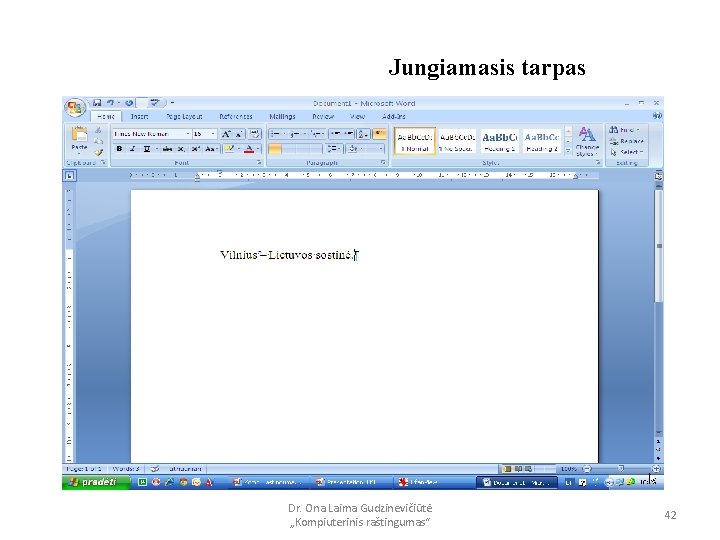720x540 pixels.
Task: Copy selection using Copy icon
Action: (x=98, y=141)
